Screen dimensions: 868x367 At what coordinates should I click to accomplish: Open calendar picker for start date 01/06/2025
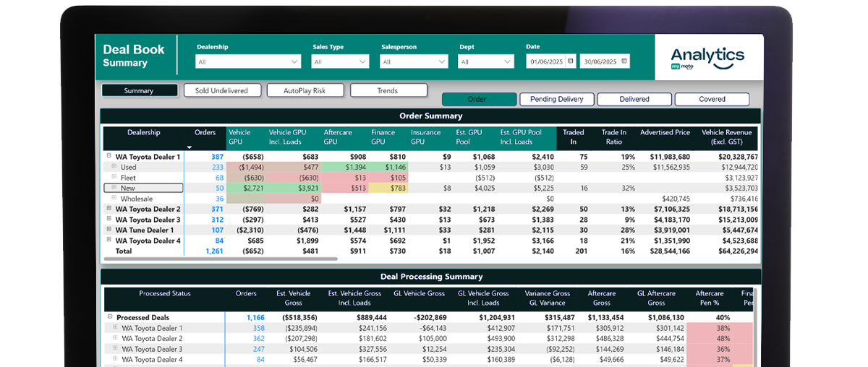571,61
